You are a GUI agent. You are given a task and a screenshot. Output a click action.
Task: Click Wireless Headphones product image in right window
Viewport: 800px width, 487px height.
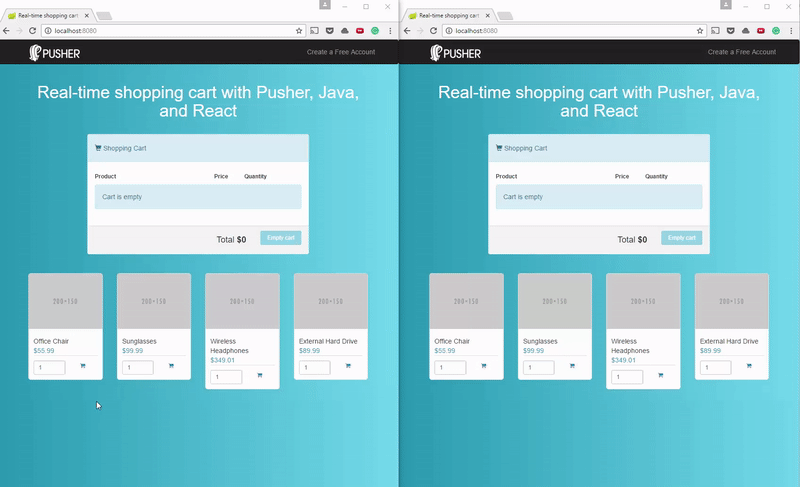[x=643, y=301]
